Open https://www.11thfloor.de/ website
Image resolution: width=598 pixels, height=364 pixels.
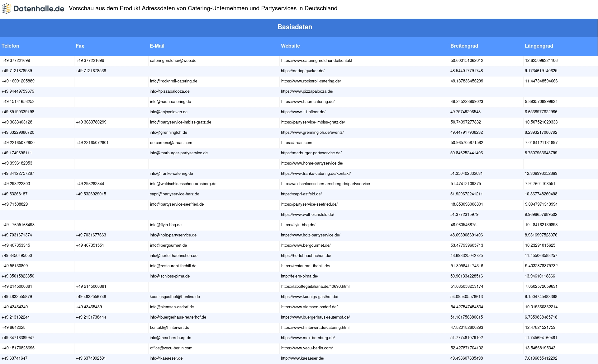tap(303, 112)
